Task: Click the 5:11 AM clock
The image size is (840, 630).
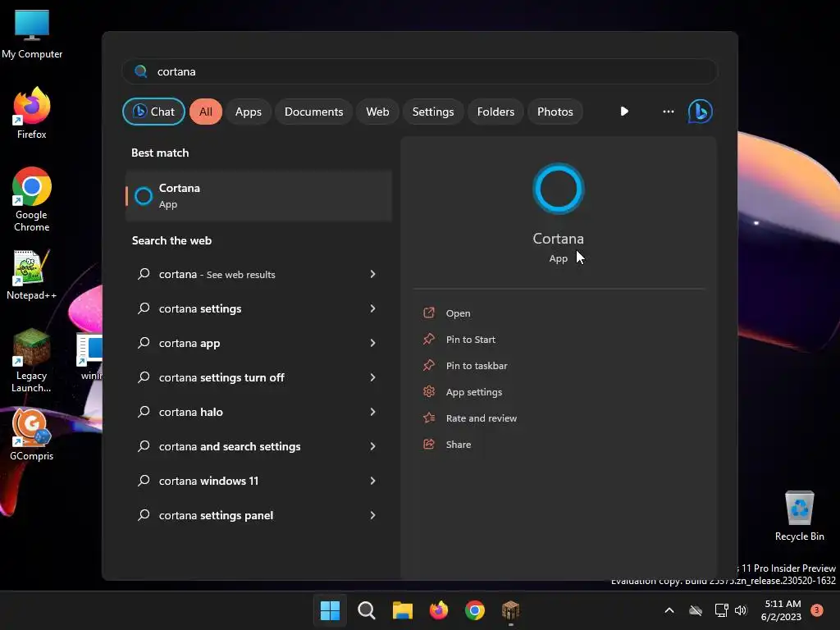Action: [x=782, y=604]
